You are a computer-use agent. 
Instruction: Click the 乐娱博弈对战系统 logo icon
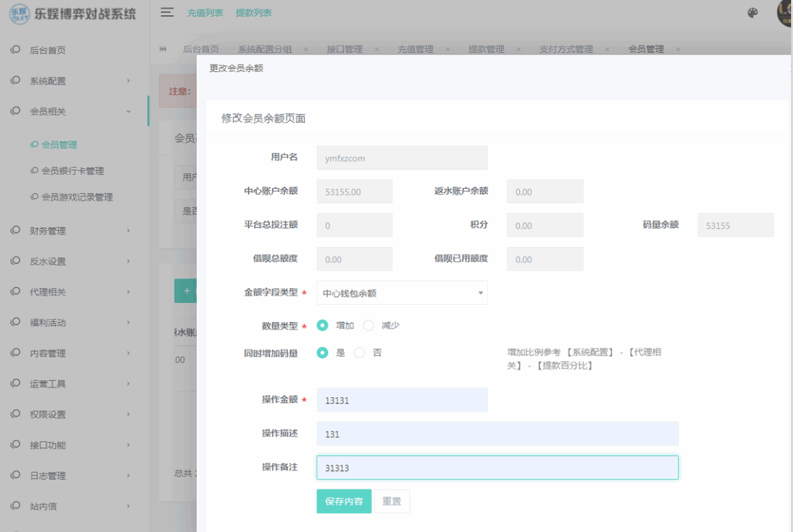[x=19, y=13]
